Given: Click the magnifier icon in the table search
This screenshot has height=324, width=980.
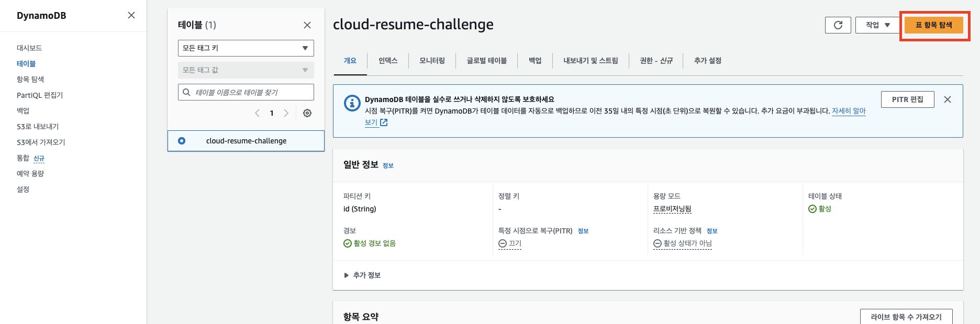Looking at the screenshot, I should coord(186,92).
